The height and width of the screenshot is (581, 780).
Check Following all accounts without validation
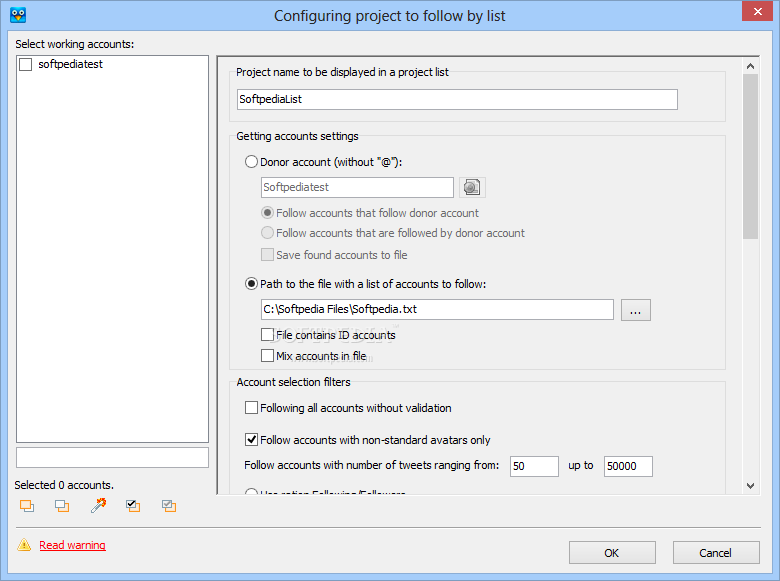point(251,408)
